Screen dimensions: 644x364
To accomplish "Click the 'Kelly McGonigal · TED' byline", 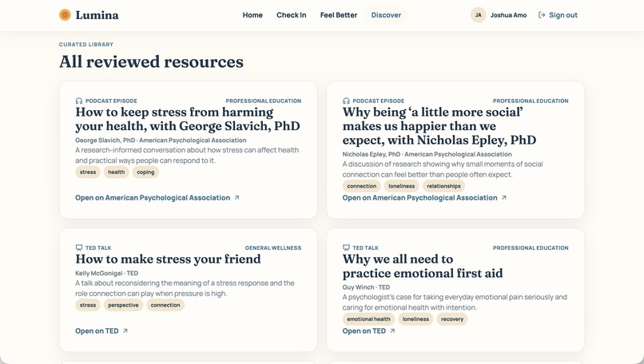I will (107, 273).
